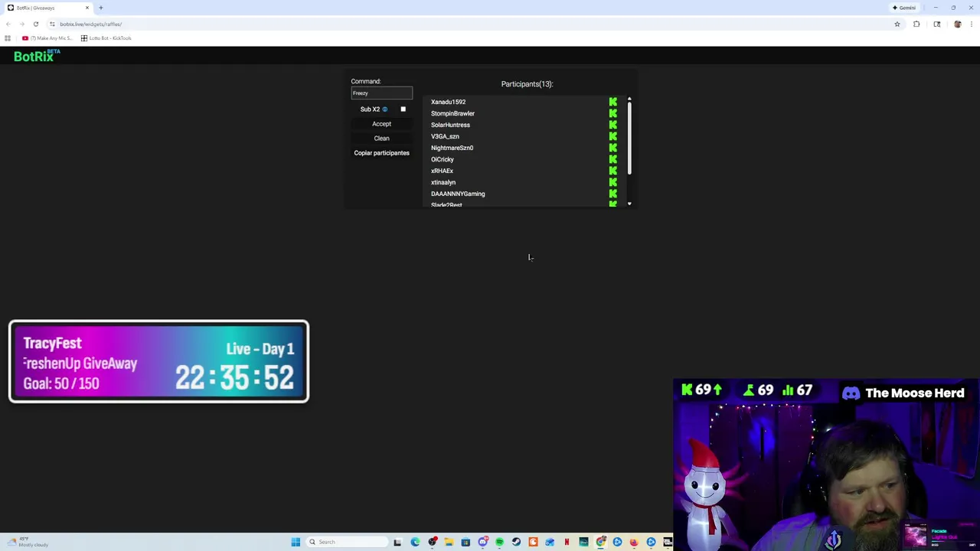Image resolution: width=980 pixels, height=551 pixels.
Task: Click the participants list scroll-down arrow
Action: click(629, 204)
